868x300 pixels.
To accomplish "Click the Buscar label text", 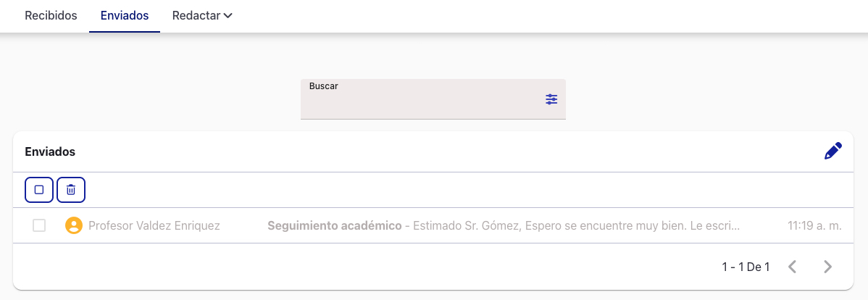I will click(324, 86).
